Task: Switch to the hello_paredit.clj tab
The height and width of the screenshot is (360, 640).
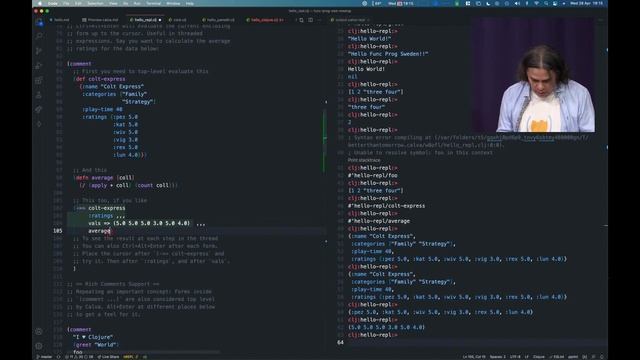Action: [218, 20]
